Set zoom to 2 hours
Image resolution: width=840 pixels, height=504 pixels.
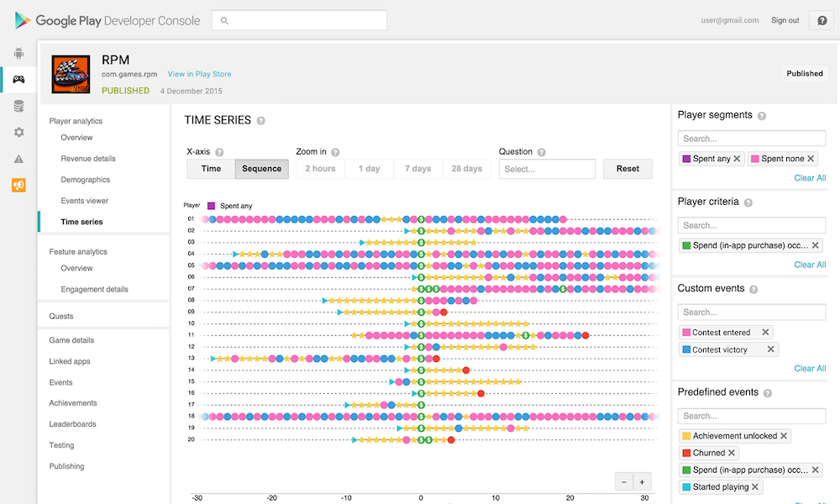point(320,169)
